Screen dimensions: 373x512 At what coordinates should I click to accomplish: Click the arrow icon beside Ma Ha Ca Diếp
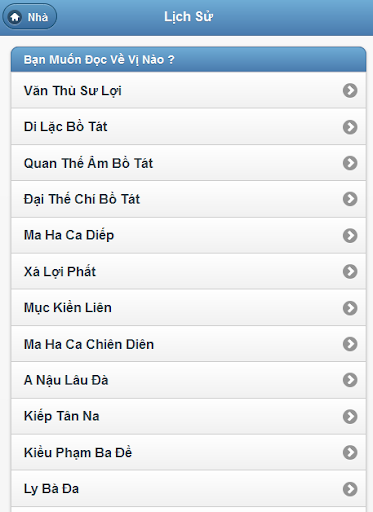(350, 235)
